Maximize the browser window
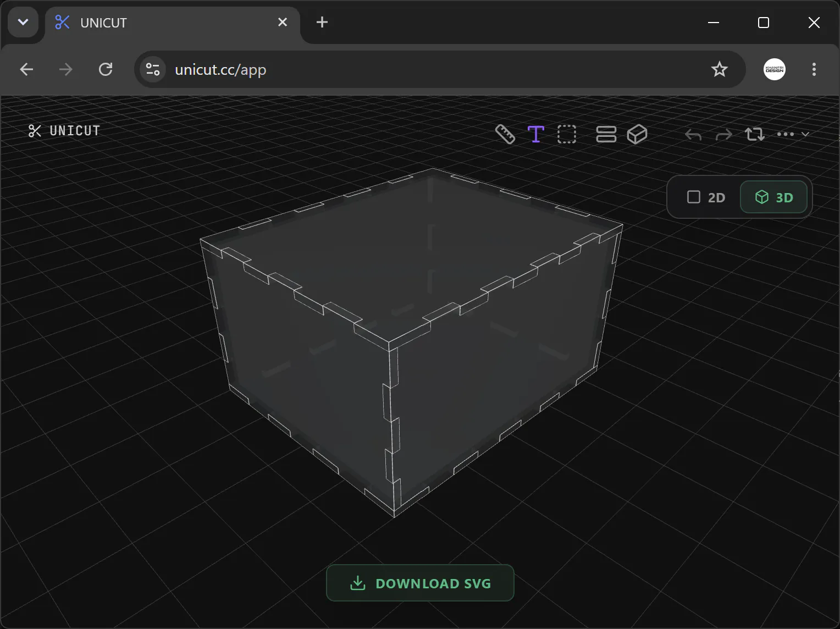 click(764, 23)
